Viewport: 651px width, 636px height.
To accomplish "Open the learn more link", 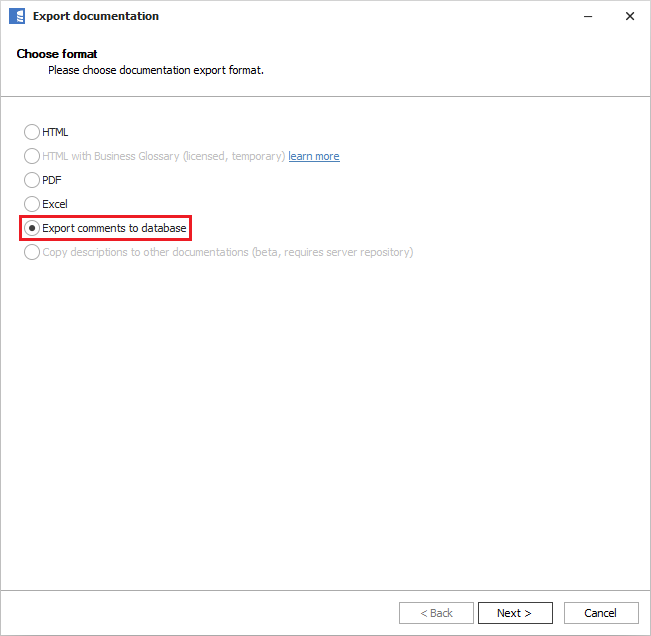I will 314,156.
